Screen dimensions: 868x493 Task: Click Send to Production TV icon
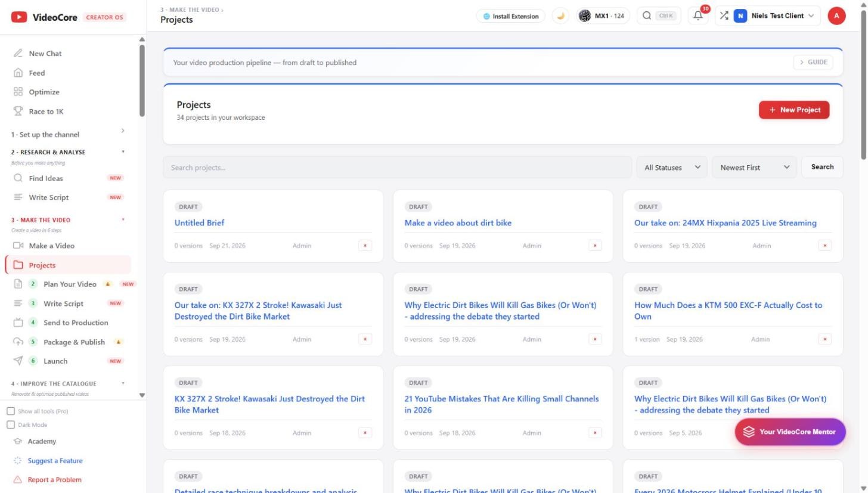(x=18, y=323)
